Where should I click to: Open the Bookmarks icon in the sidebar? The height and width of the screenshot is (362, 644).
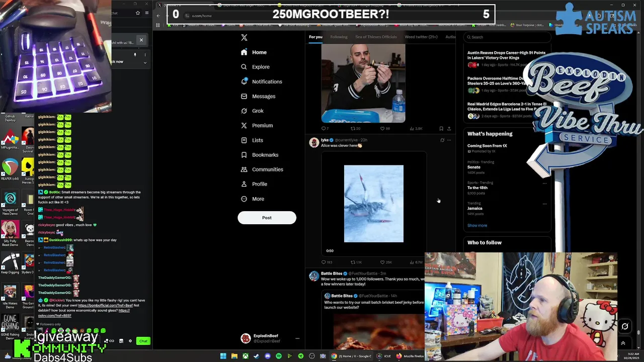pyautogui.click(x=244, y=155)
